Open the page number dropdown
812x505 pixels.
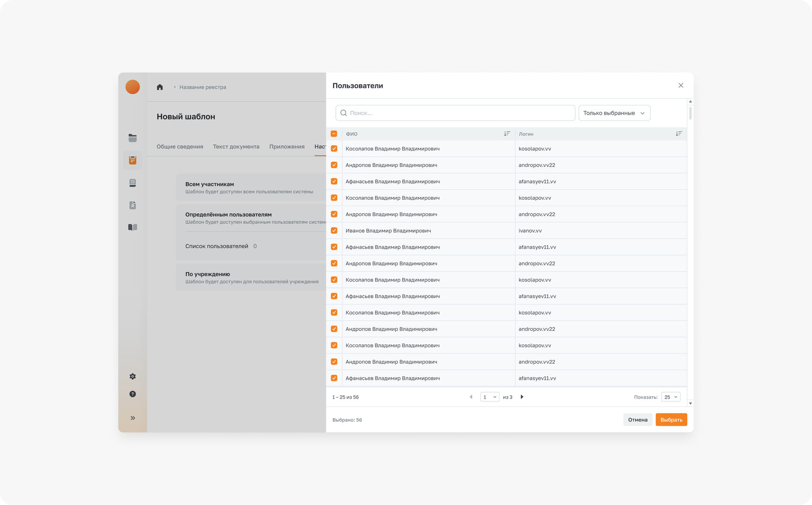point(490,397)
